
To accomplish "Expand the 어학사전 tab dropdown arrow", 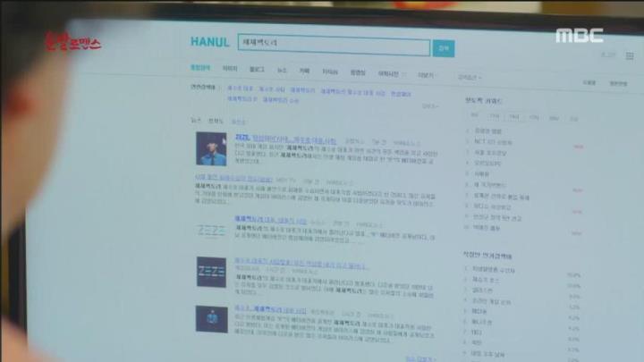I will tap(404, 74).
